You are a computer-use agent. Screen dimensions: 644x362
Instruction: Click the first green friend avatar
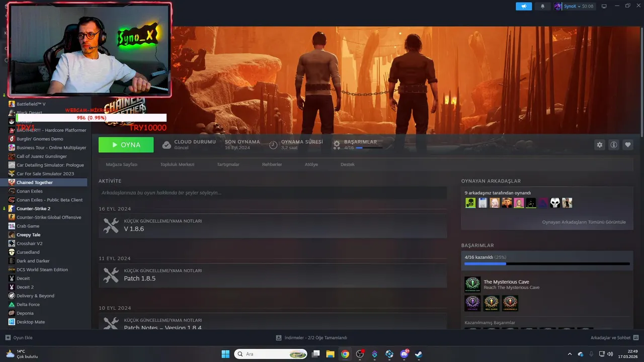point(470,203)
